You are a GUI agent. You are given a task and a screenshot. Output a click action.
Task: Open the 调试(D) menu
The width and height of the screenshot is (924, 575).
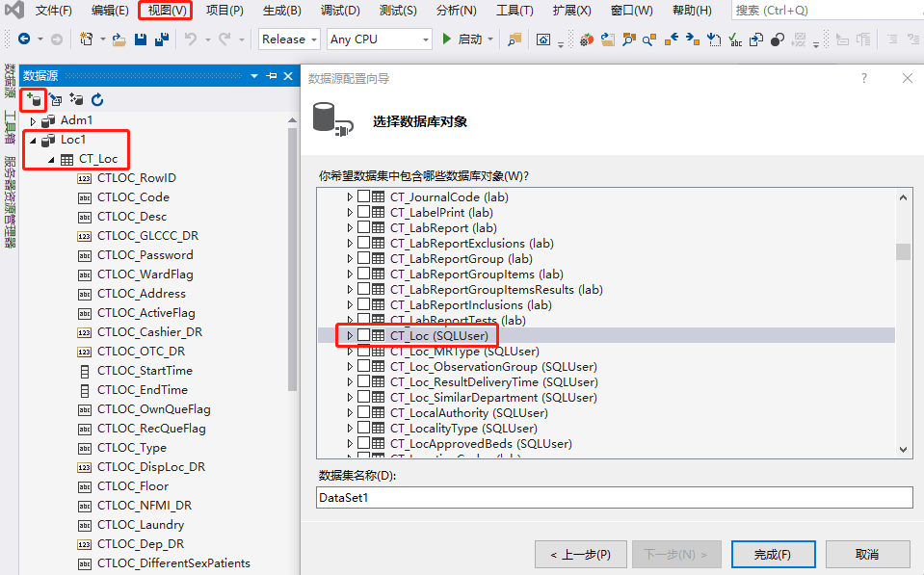(339, 11)
